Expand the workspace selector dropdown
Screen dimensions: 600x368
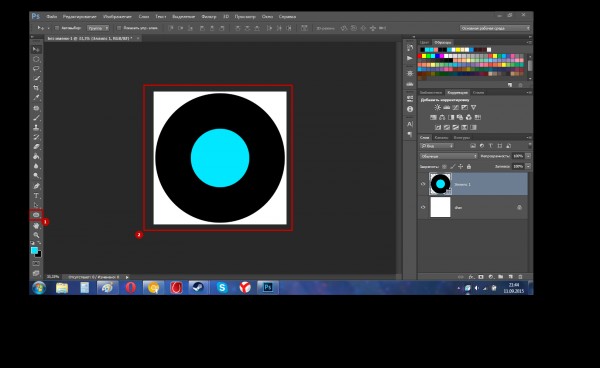(495, 28)
